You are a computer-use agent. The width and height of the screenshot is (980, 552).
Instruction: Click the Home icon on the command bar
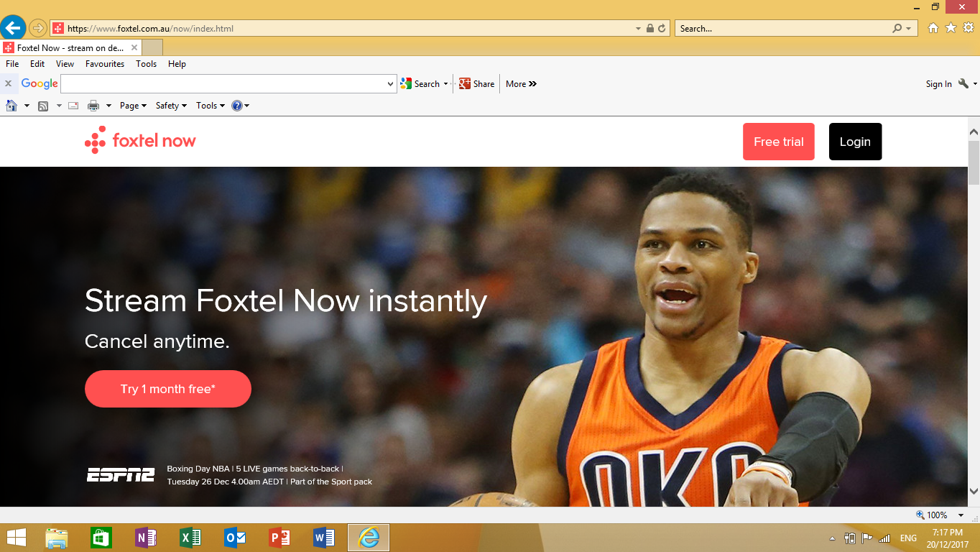(x=10, y=105)
